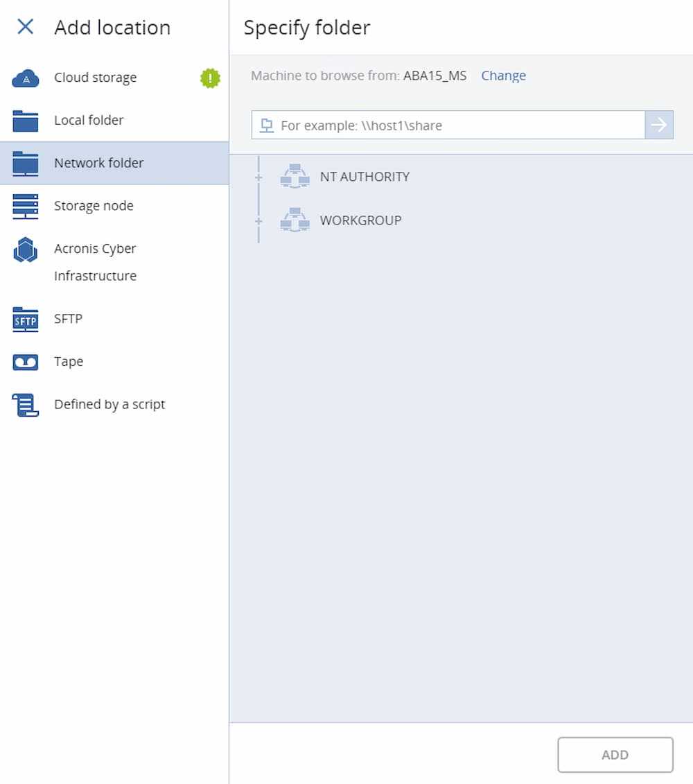The height and width of the screenshot is (784, 693).
Task: Click the SFTP icon
Action: coord(26,320)
